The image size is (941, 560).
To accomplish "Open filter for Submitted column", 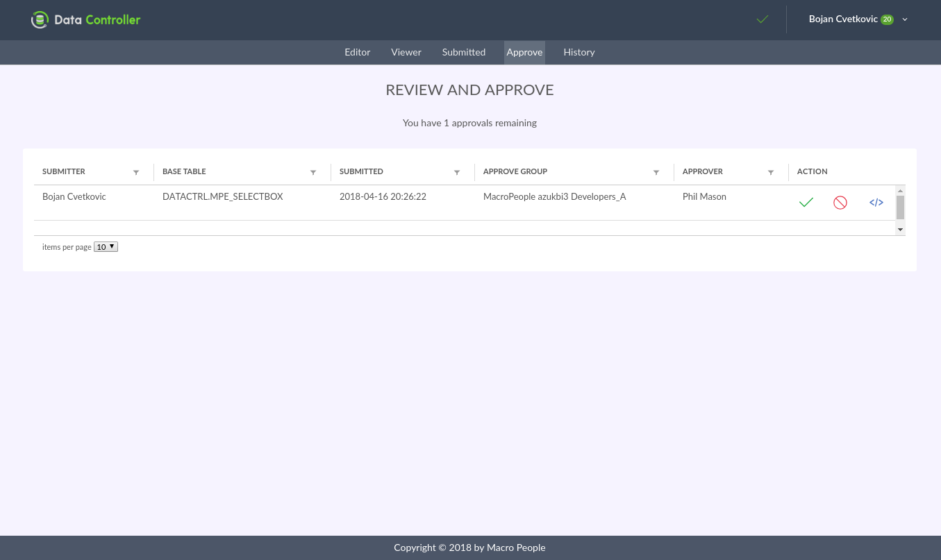I will click(457, 172).
